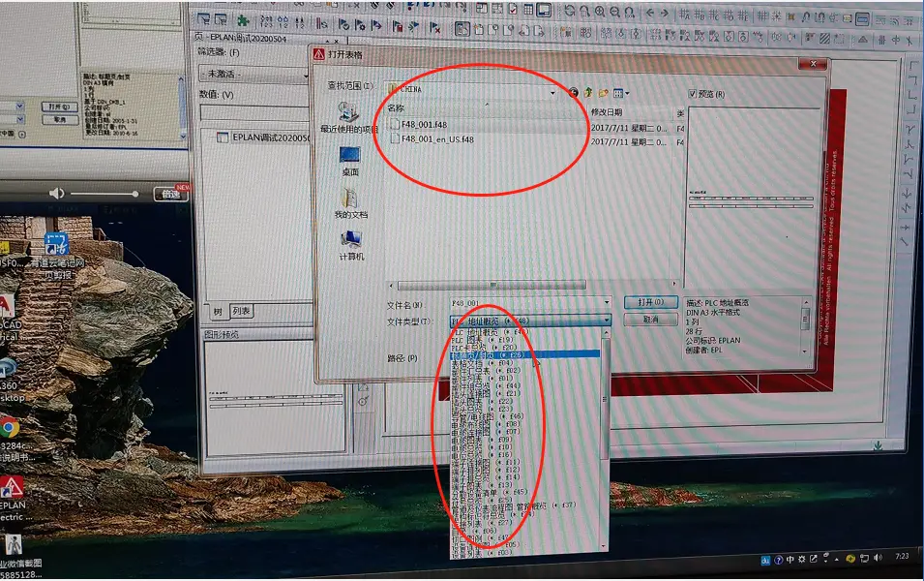Click the file list horizontal scrollbar

tap(492, 285)
